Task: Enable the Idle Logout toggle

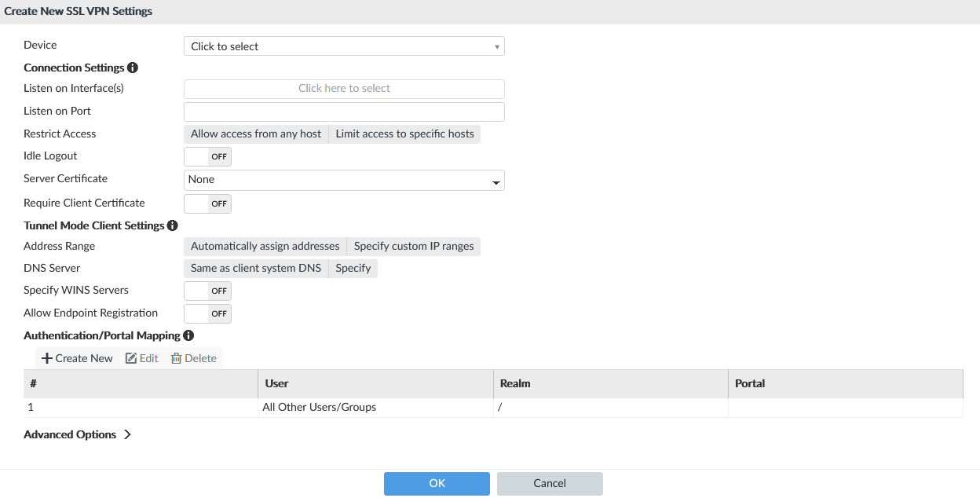Action: (x=207, y=156)
